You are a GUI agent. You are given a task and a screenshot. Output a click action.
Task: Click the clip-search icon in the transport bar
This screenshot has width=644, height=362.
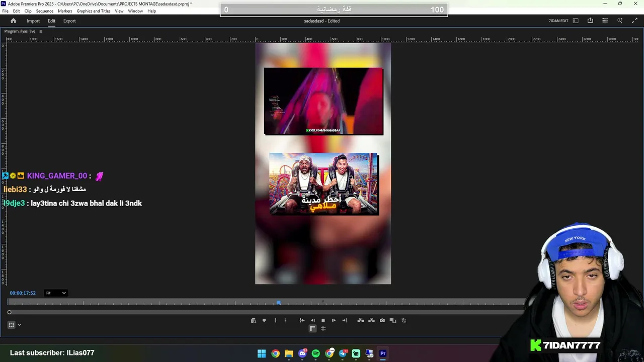click(254, 320)
